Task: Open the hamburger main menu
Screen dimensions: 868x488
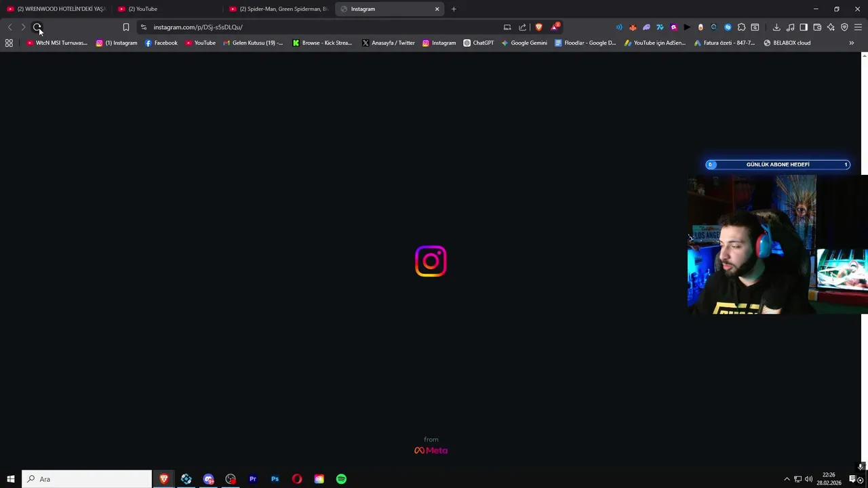Action: point(858,27)
